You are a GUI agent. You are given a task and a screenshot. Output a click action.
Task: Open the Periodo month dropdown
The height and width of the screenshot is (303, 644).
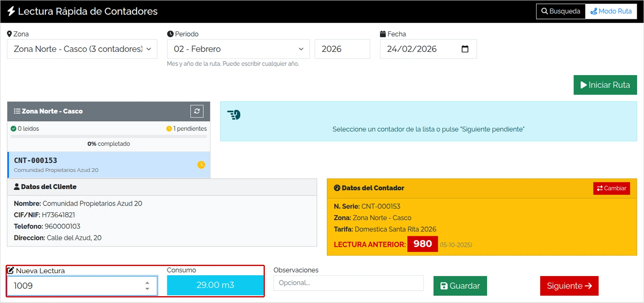pos(238,49)
